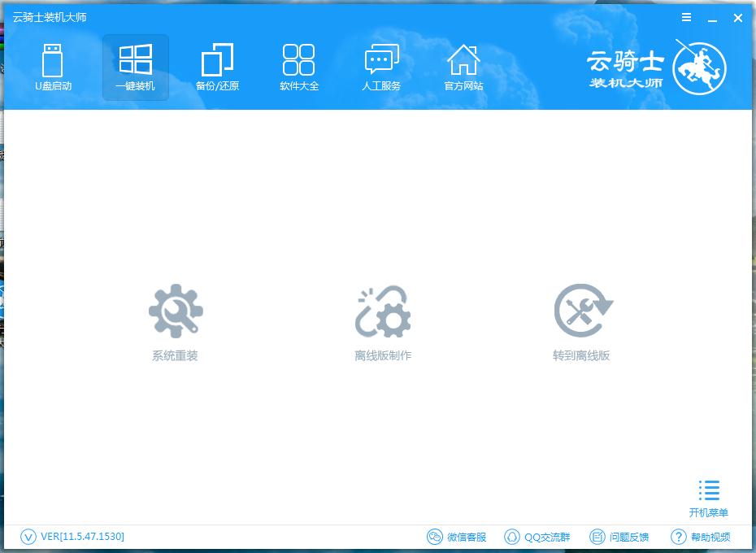
Task: Click the 离线版制作 offline maker icon
Action: click(x=383, y=311)
